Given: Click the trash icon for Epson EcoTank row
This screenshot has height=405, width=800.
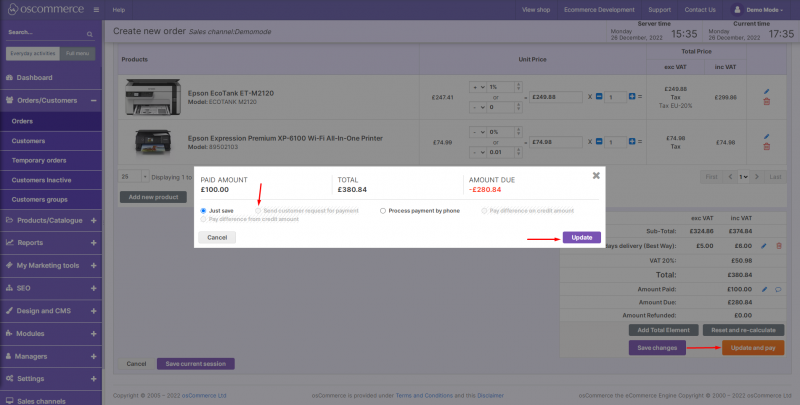Looking at the screenshot, I should click(767, 102).
